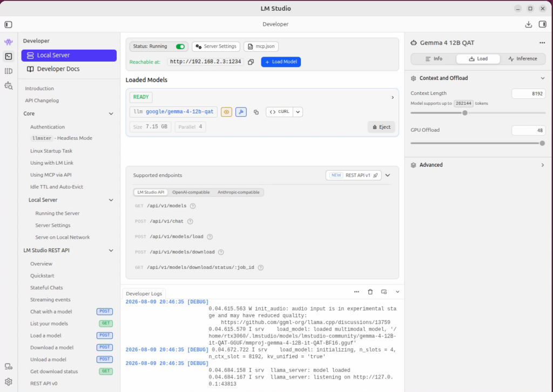Show help for GET /api/v1/models

point(193,206)
